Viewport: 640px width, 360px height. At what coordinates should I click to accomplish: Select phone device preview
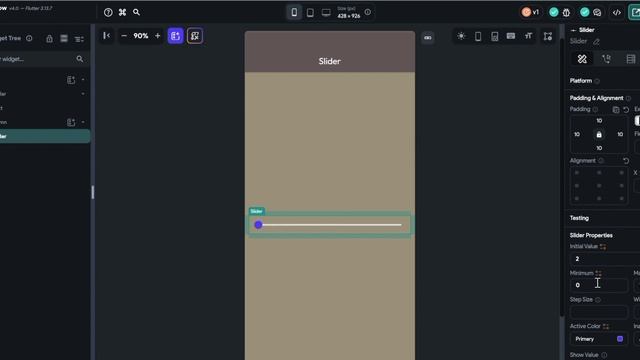(294, 12)
